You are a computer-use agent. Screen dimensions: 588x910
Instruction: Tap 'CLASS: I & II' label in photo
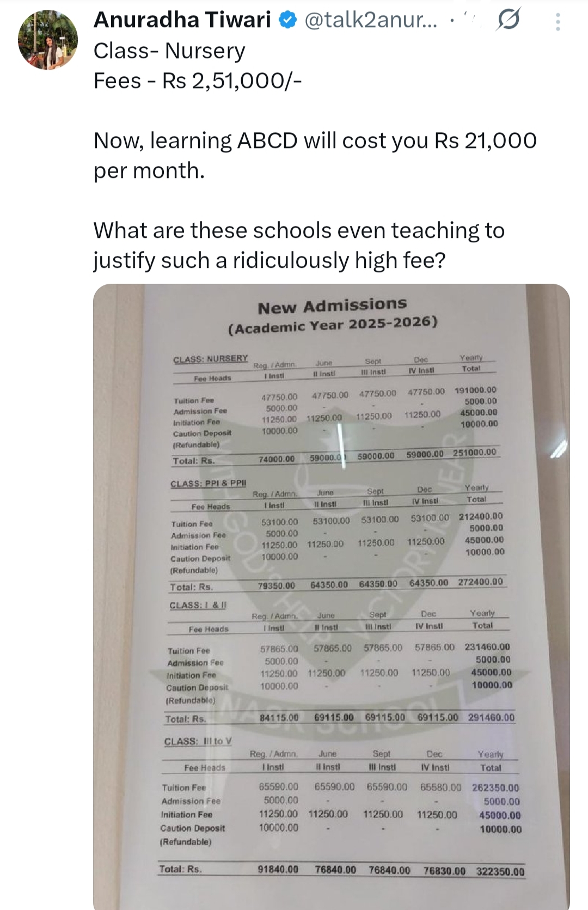(x=198, y=605)
